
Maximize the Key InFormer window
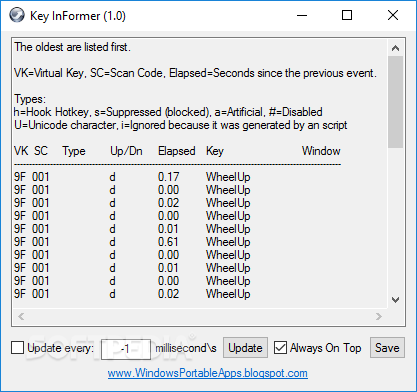click(x=347, y=15)
